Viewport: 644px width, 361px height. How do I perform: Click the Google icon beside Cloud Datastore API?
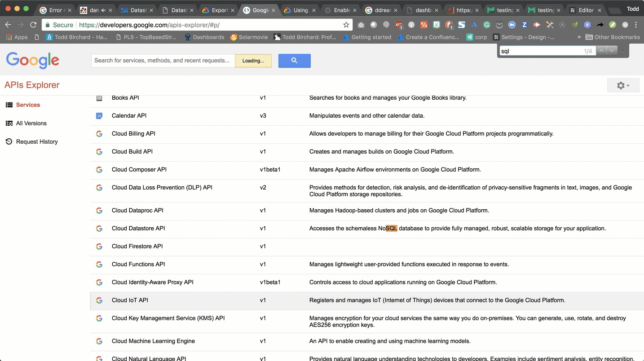pos(99,229)
